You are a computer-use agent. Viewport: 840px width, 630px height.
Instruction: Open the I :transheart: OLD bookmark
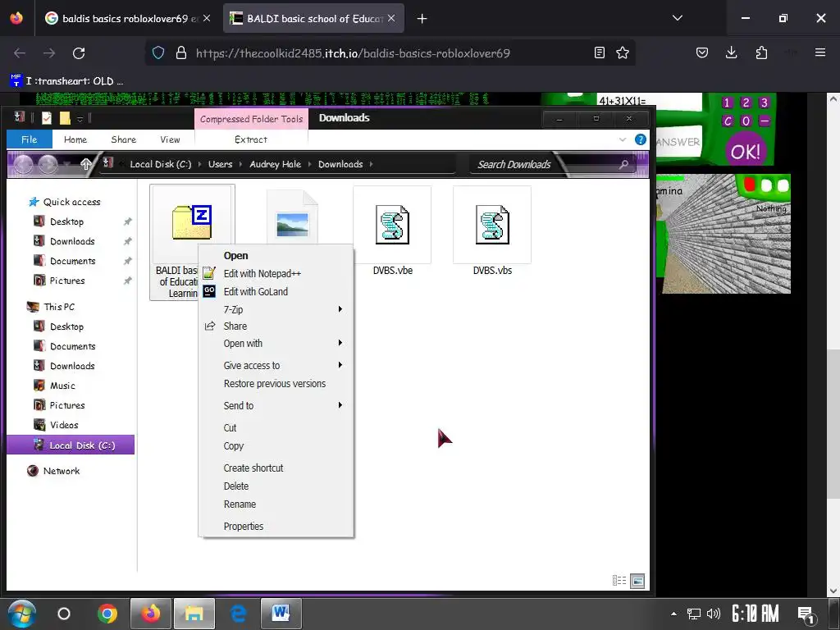[x=67, y=81]
